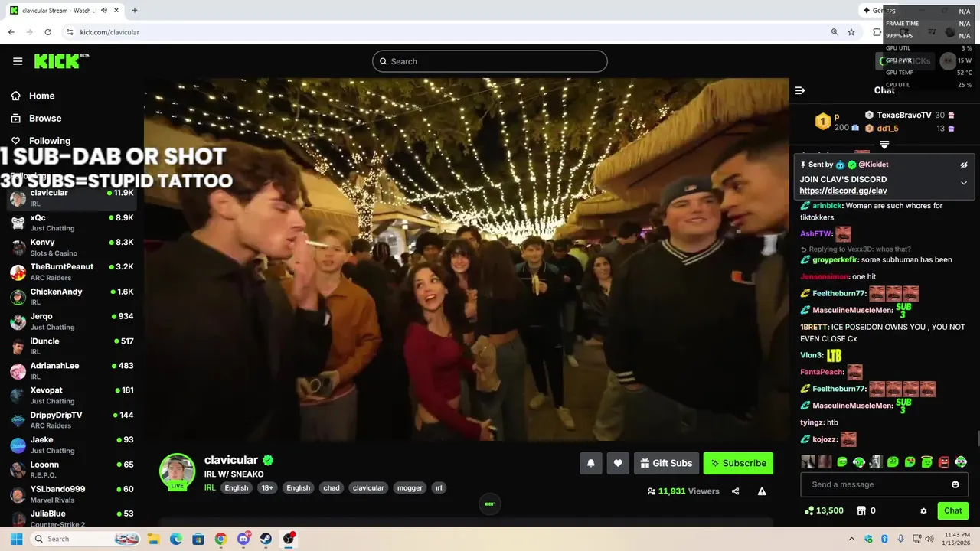Select the lowercase irl tag
This screenshot has height=551, width=980.
coord(439,487)
